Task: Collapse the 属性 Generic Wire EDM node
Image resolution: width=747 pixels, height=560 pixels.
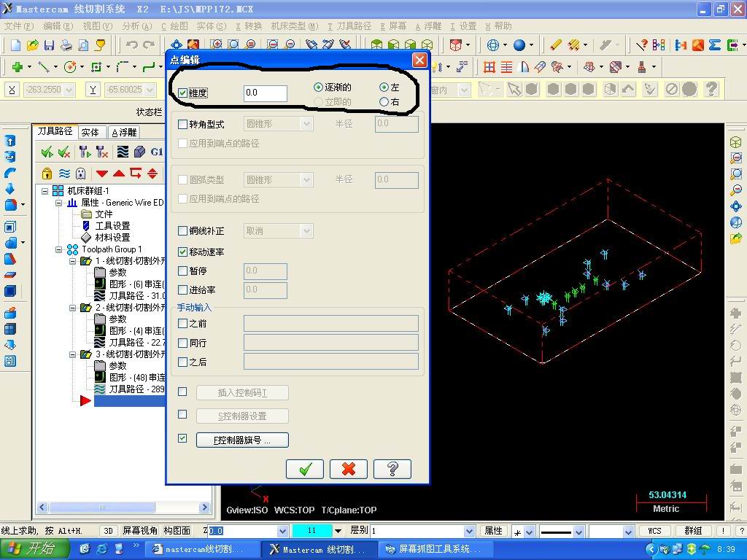Action: coord(58,203)
